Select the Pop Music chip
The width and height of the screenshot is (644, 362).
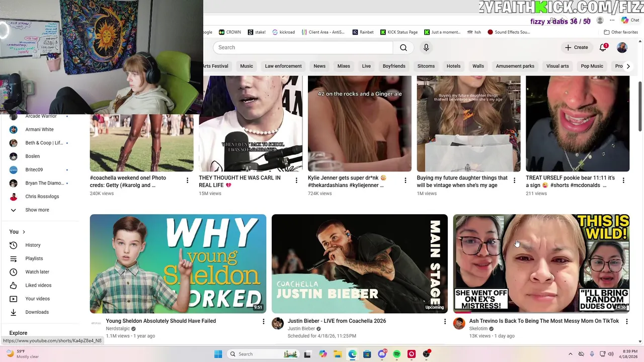click(x=592, y=66)
